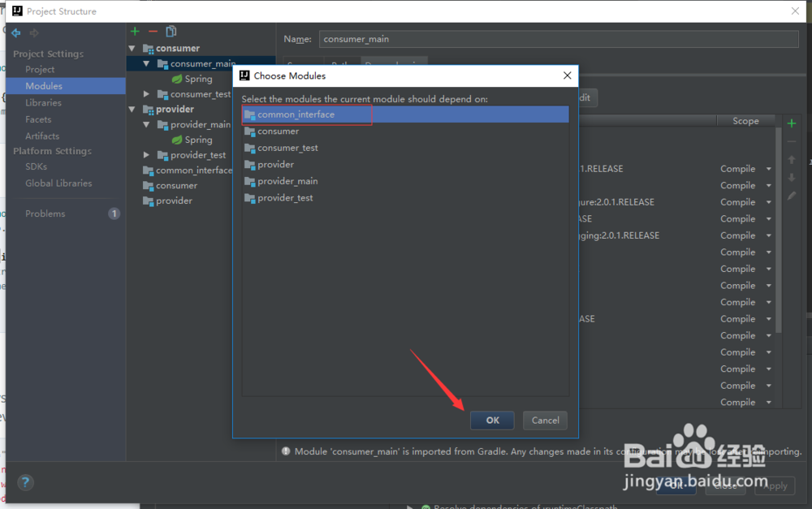
Task: Click the green add dependency plus icon
Action: pos(791,123)
